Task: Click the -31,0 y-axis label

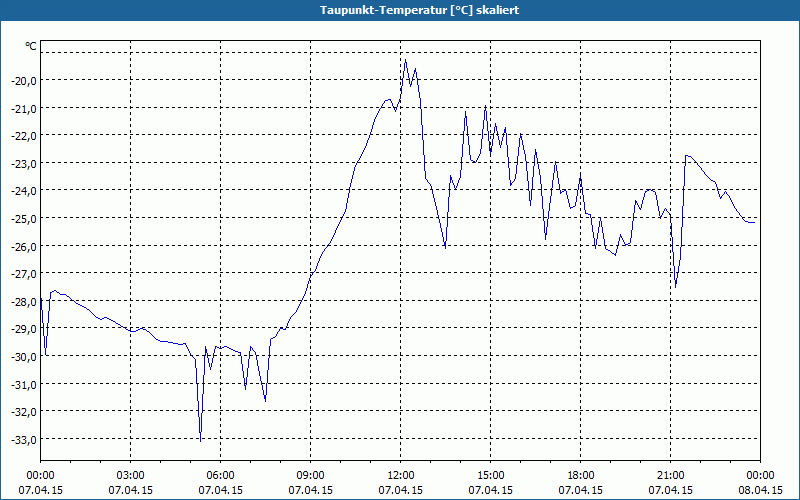Action: pyautogui.click(x=26, y=384)
